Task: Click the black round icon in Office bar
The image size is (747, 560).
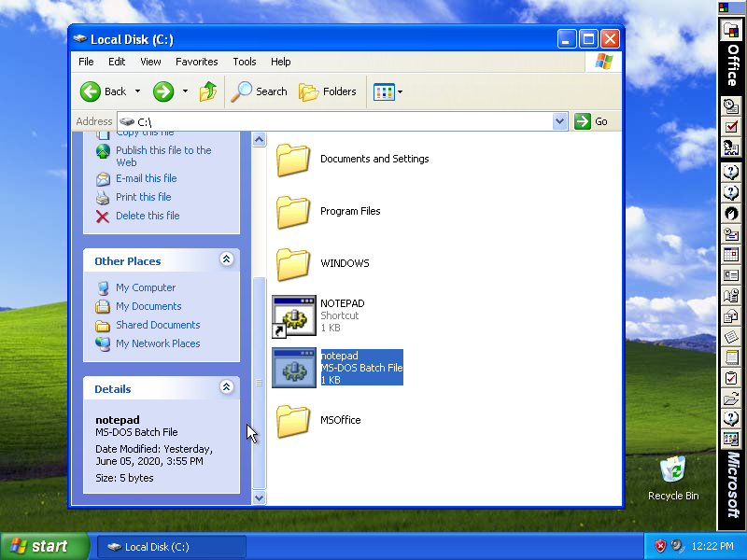Action: pyautogui.click(x=731, y=214)
